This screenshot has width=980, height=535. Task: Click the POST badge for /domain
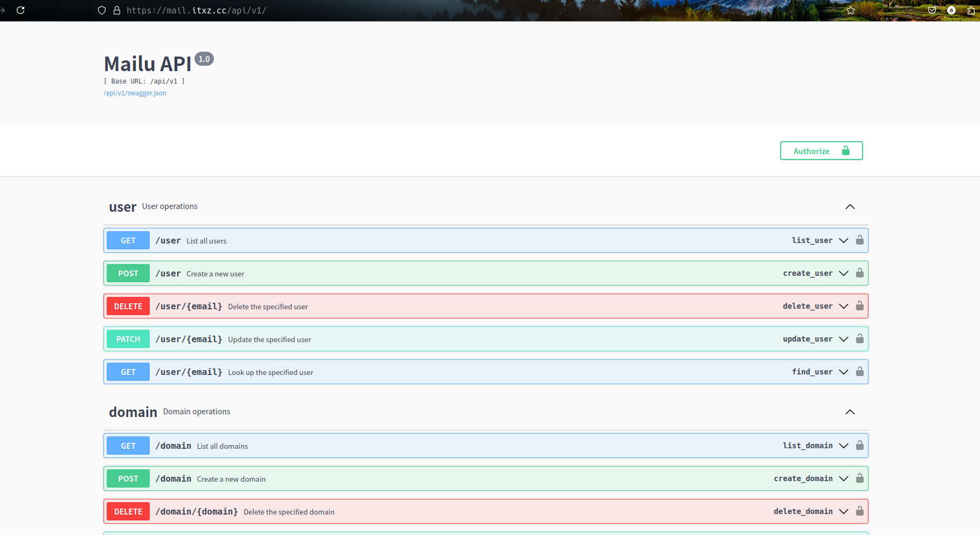pos(128,478)
